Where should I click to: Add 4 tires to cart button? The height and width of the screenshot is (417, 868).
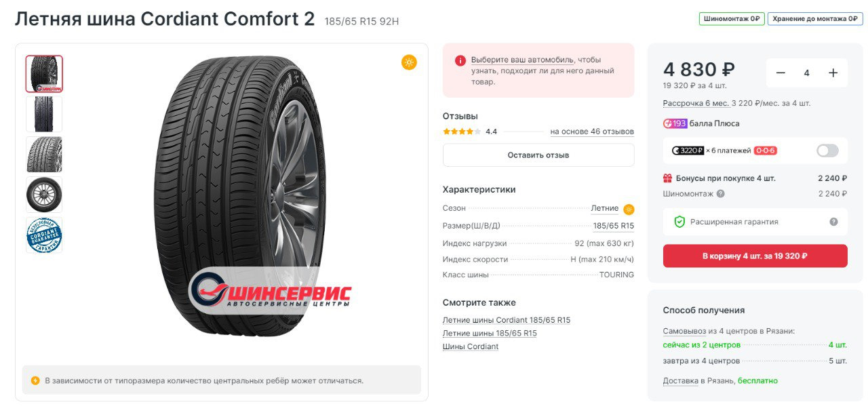coord(755,256)
